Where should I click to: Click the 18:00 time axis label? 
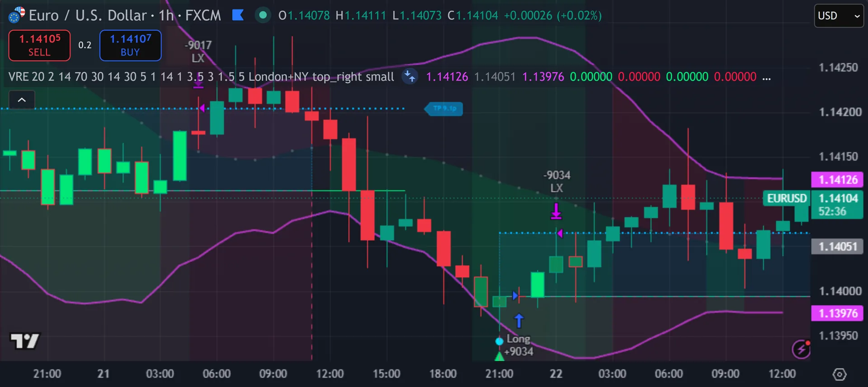coord(443,374)
